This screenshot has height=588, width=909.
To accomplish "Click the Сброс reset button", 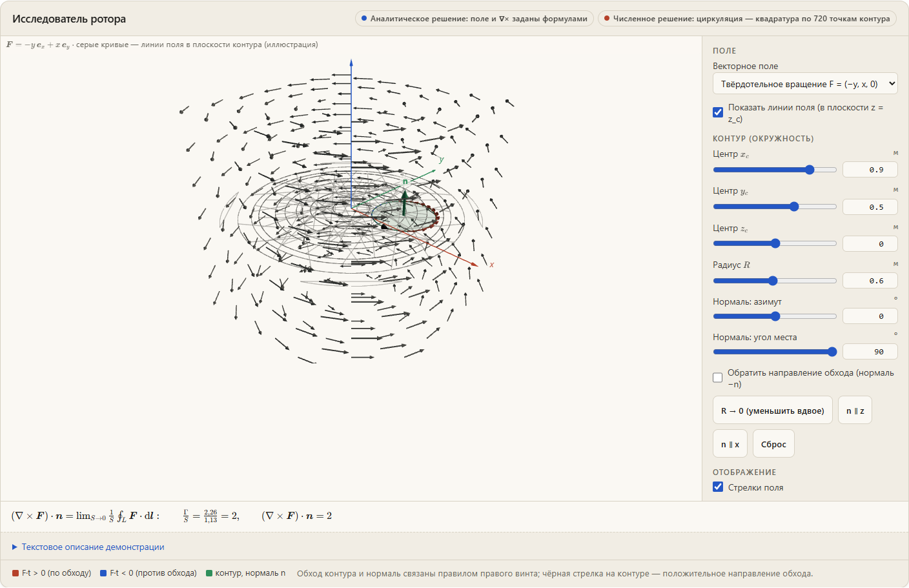I will click(x=773, y=444).
